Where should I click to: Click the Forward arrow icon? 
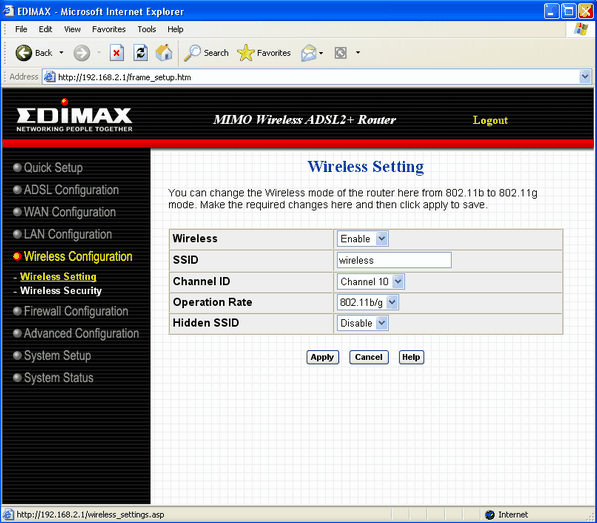pos(81,53)
